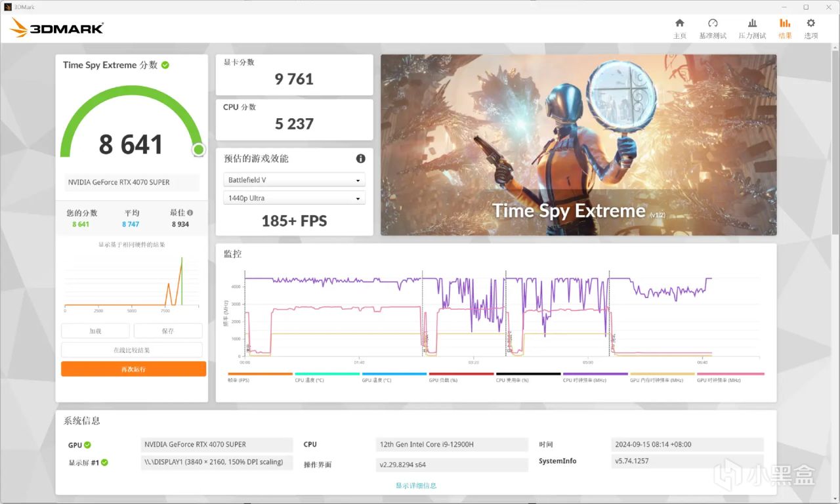Click the green 8 641 under 您的分数
The image size is (840, 504).
[x=81, y=224]
